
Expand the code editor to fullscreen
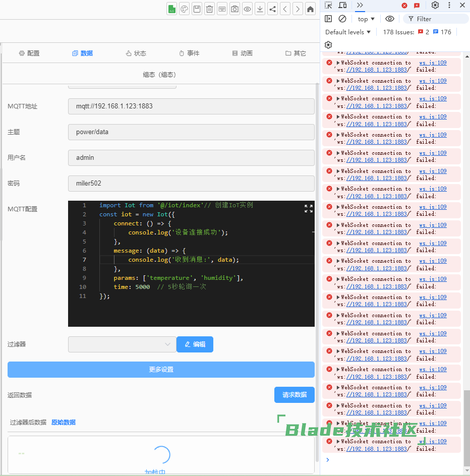pos(309,208)
